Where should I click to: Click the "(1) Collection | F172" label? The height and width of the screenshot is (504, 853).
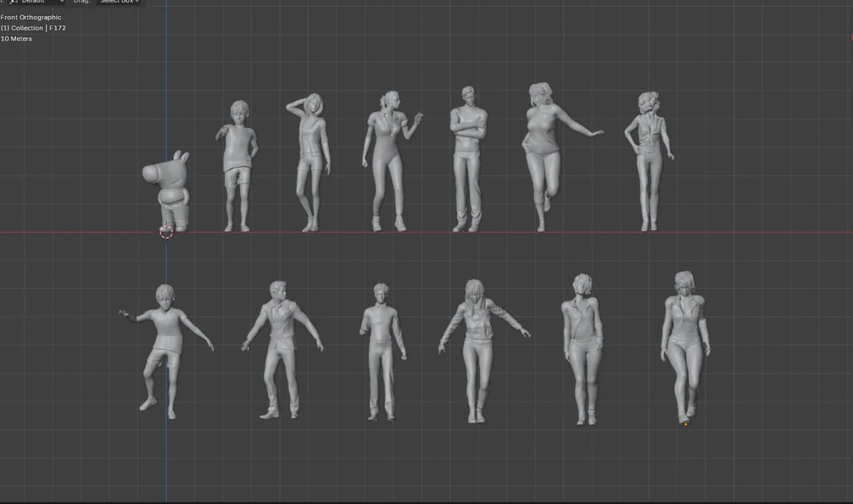pyautogui.click(x=33, y=28)
